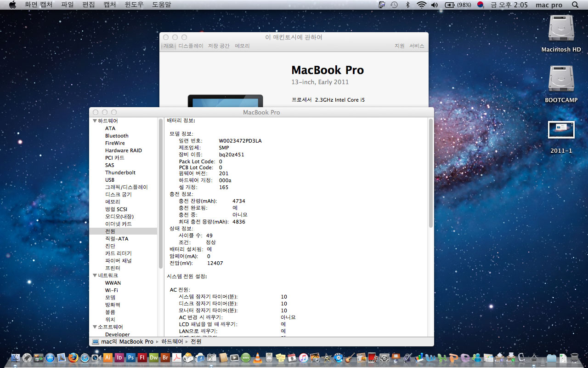Select Thunderbolt in the hardware list
This screenshot has width=588, height=368.
tap(120, 172)
